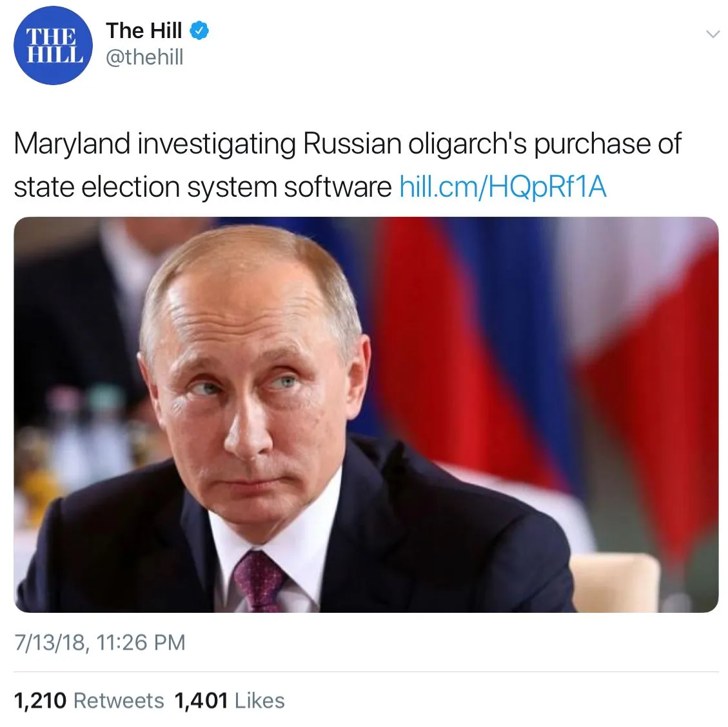Click the blue verified checkmark badge
The height and width of the screenshot is (727, 728).
200,31
